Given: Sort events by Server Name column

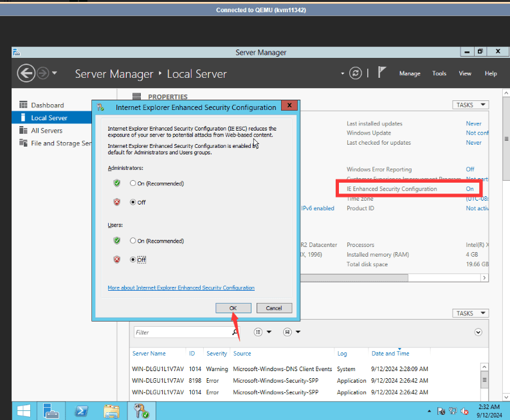Looking at the screenshot, I should click(x=149, y=353).
